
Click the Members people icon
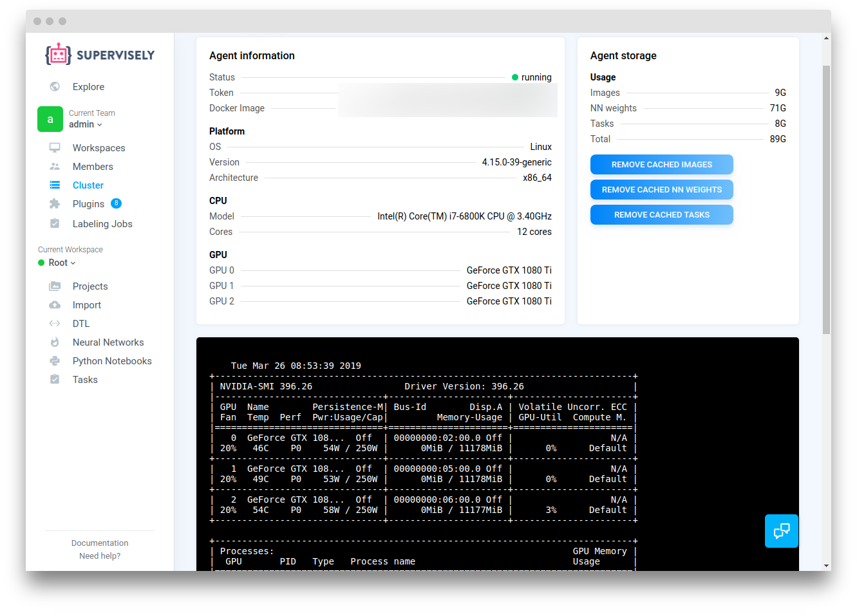[55, 167]
